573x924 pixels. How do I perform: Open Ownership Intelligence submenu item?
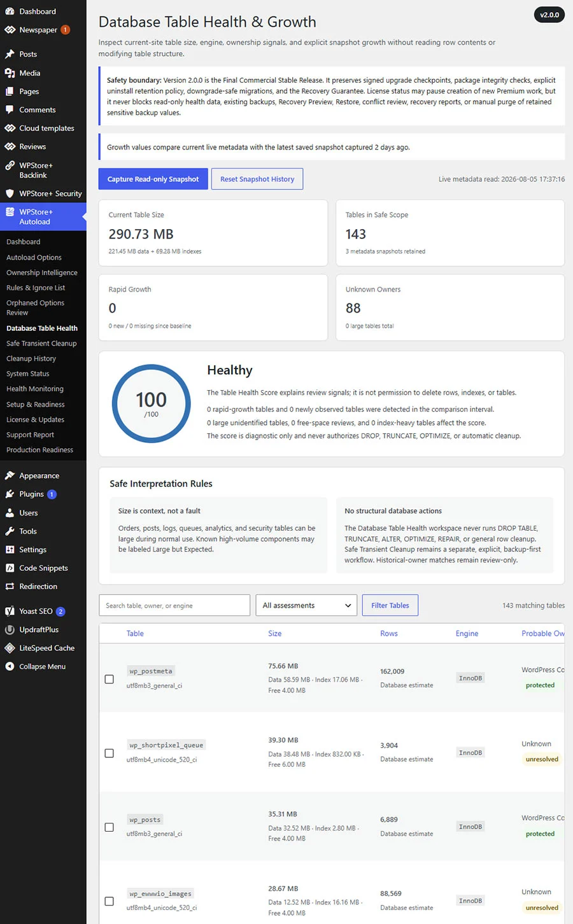click(x=42, y=272)
